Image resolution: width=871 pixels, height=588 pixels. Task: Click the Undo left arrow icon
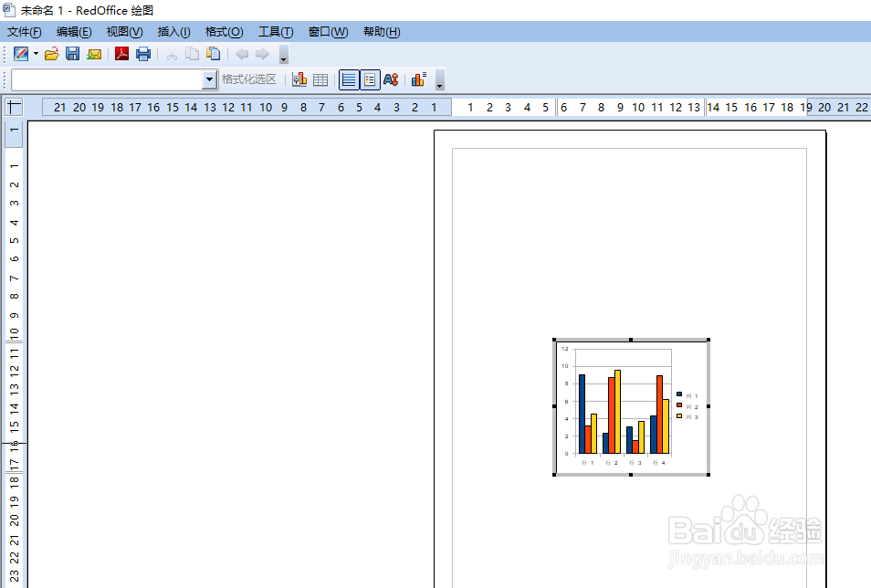click(x=242, y=54)
